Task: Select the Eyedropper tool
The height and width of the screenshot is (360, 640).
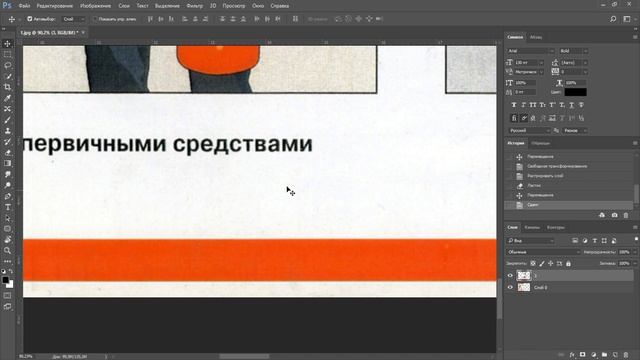Action: [7, 98]
